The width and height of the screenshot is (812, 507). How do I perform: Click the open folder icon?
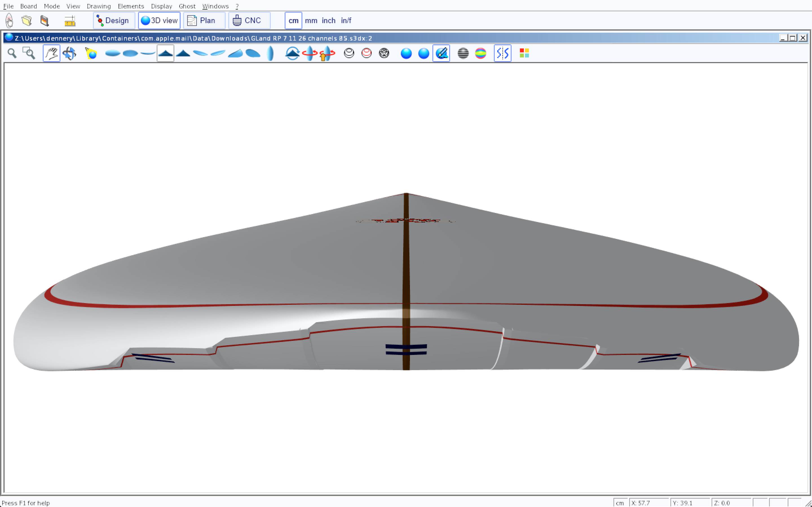(x=27, y=21)
